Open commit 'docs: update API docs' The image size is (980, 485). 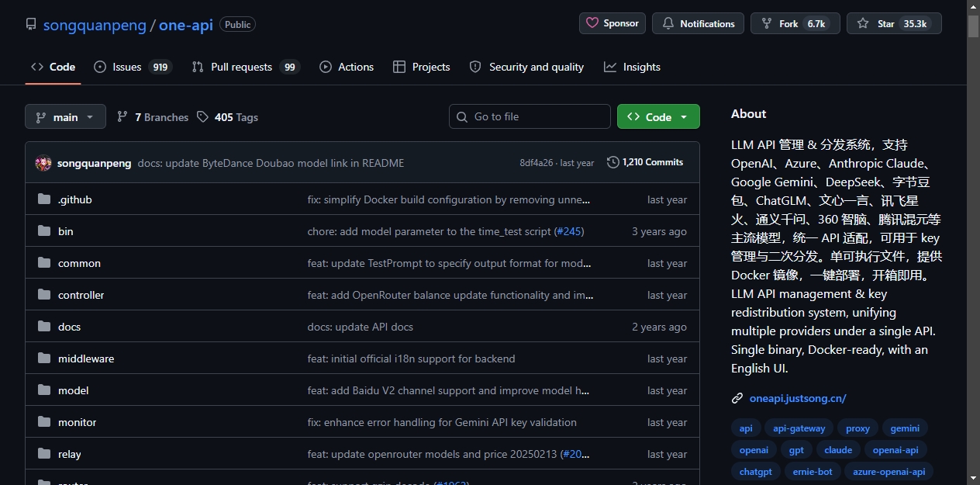click(x=361, y=327)
